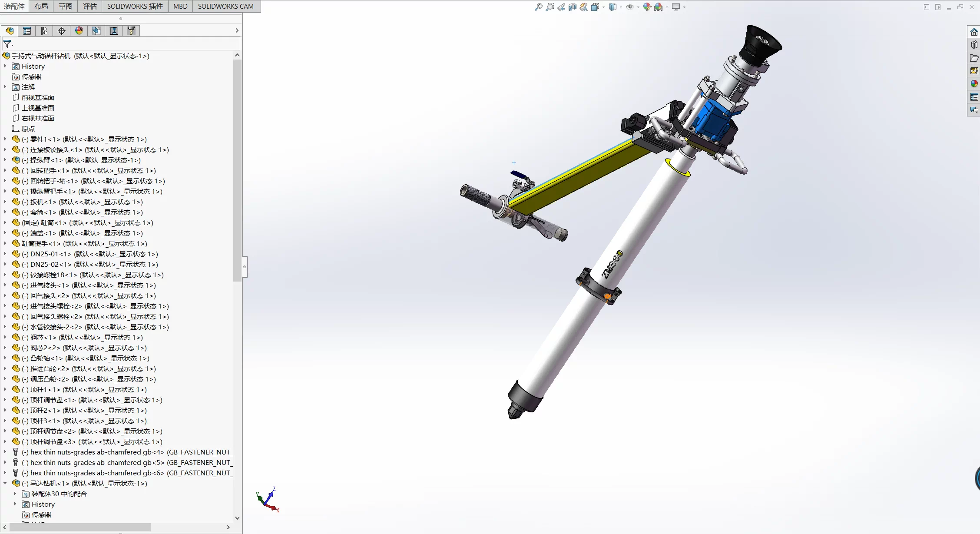
Task: Open the CAM tools end-mill tab
Action: click(131, 30)
